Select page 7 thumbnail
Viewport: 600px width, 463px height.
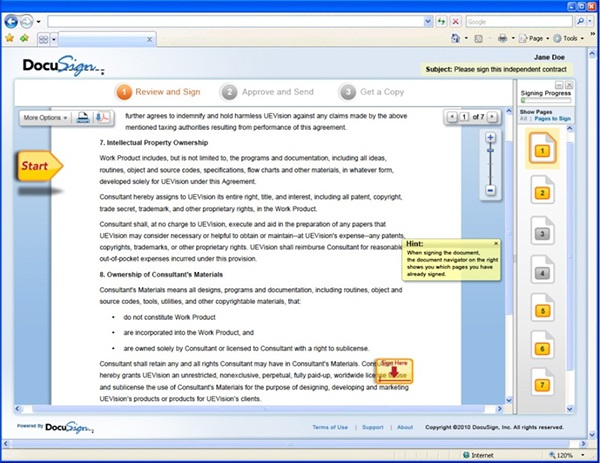pos(542,382)
